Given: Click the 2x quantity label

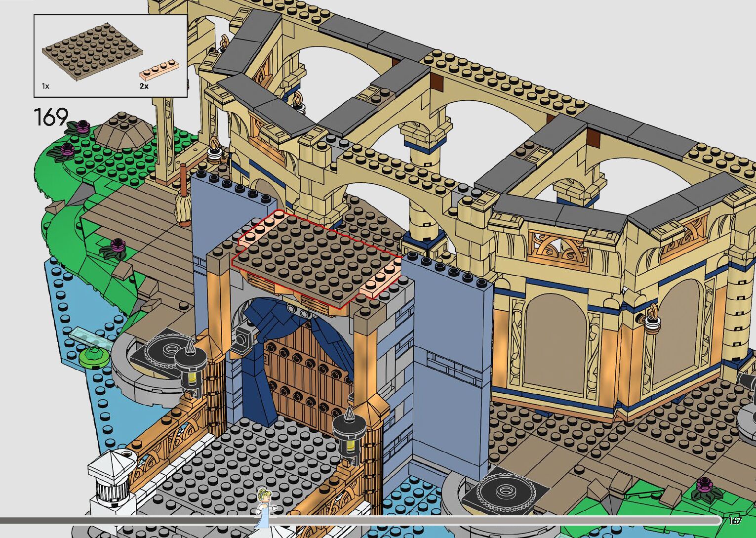Looking at the screenshot, I should (144, 86).
